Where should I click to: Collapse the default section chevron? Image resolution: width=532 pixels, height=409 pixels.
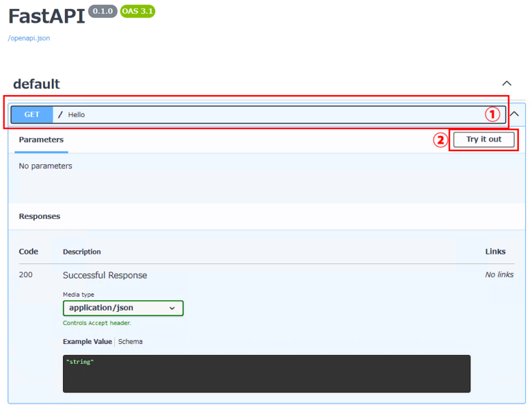click(506, 83)
